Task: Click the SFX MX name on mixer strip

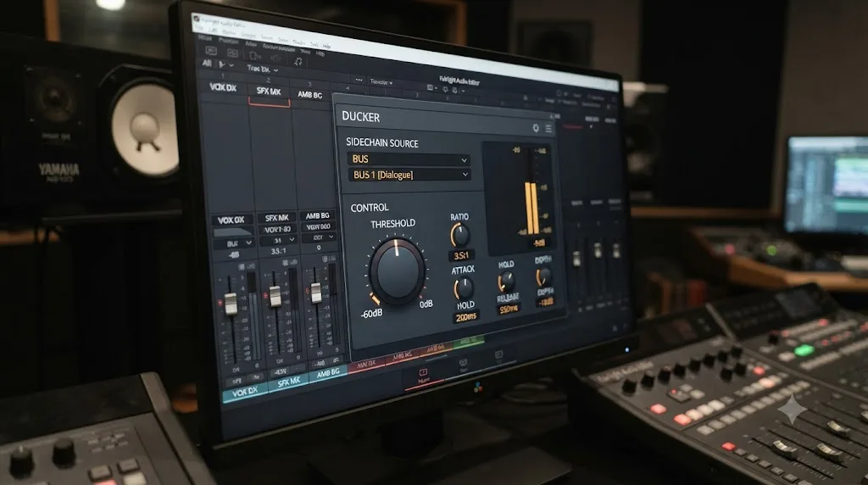Action: (x=276, y=218)
